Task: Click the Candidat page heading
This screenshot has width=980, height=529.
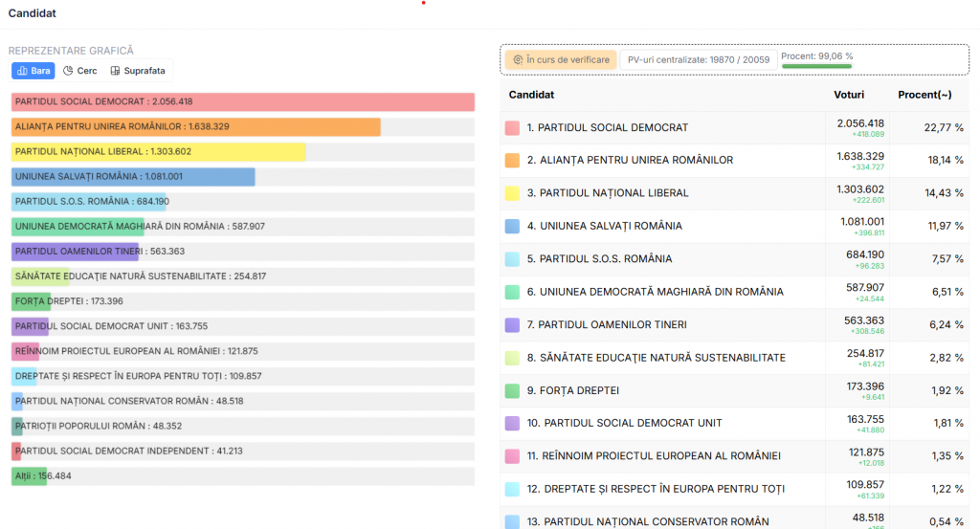Action: click(32, 13)
